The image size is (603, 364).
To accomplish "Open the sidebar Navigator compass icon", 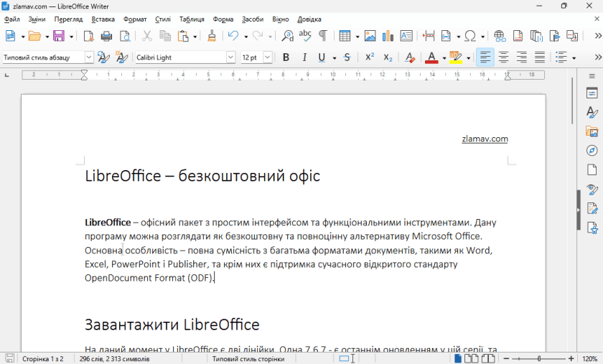I will click(x=592, y=151).
